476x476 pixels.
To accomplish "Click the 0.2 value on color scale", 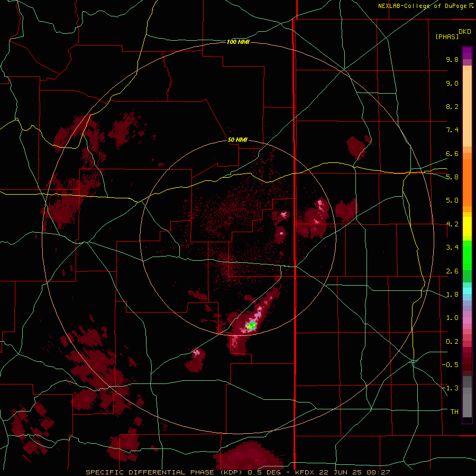I will [x=452, y=342].
